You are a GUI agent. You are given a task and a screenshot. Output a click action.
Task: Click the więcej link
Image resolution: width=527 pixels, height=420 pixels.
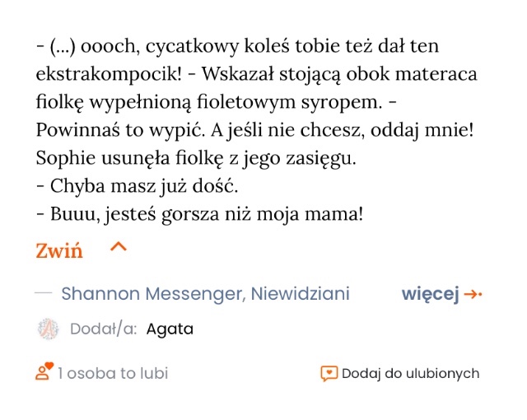[x=430, y=294]
